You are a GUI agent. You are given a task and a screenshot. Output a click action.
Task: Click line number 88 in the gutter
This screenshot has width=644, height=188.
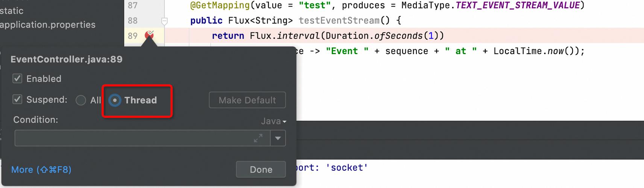pos(133,21)
